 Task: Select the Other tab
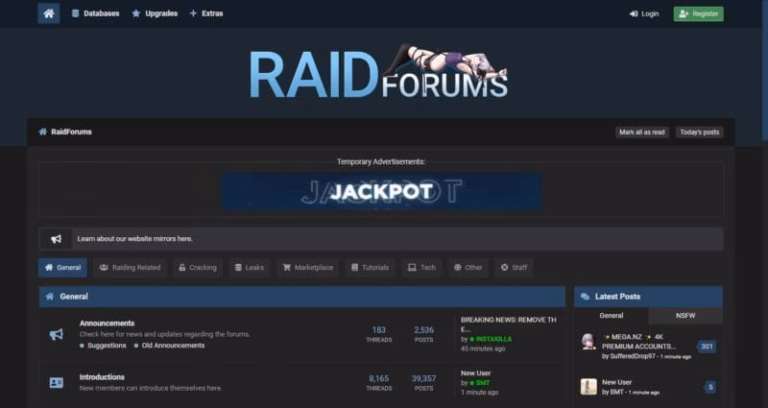point(468,267)
